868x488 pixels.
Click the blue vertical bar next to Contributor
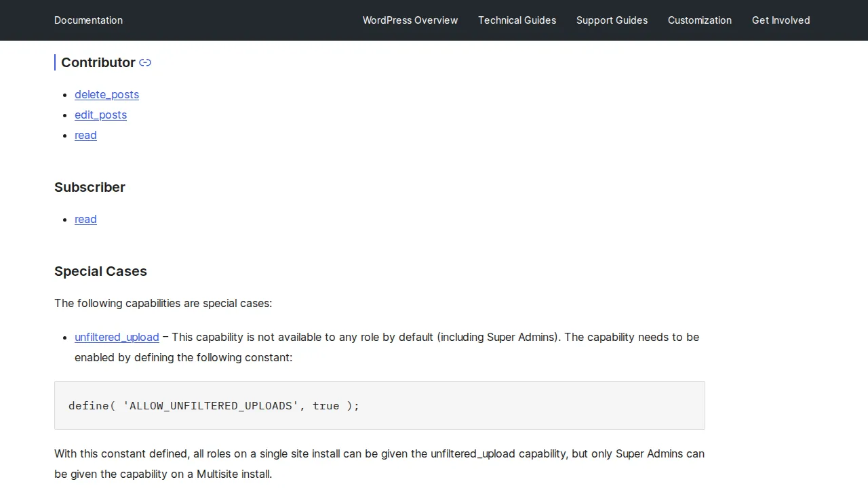tap(55, 62)
